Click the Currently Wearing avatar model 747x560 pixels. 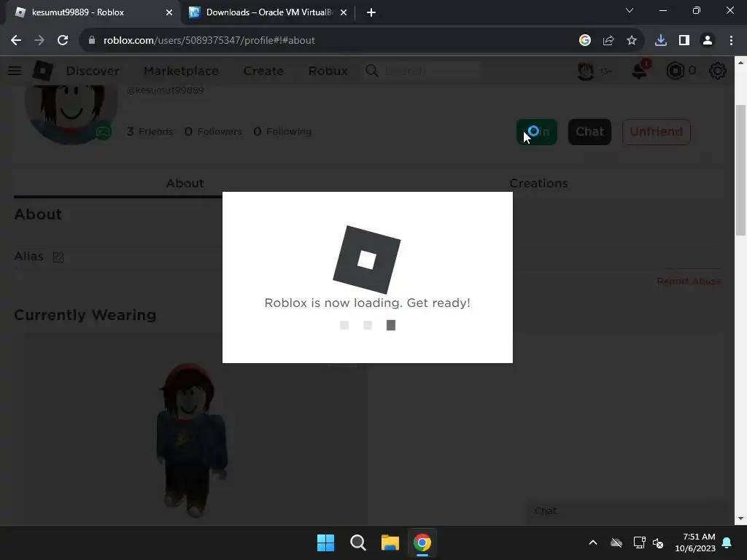coord(192,440)
